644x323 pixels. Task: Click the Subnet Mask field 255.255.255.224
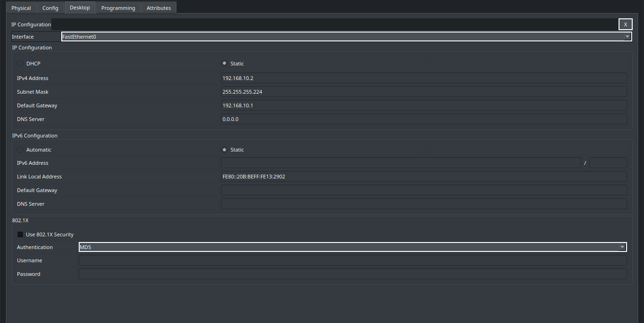[424, 92]
